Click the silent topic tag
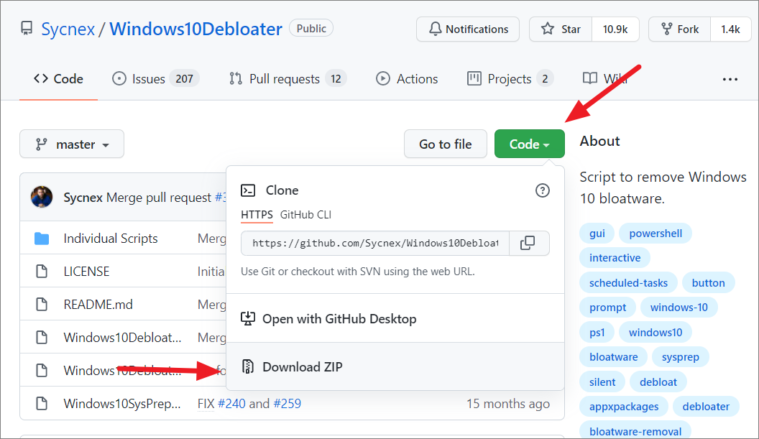759x439 pixels. click(x=602, y=382)
